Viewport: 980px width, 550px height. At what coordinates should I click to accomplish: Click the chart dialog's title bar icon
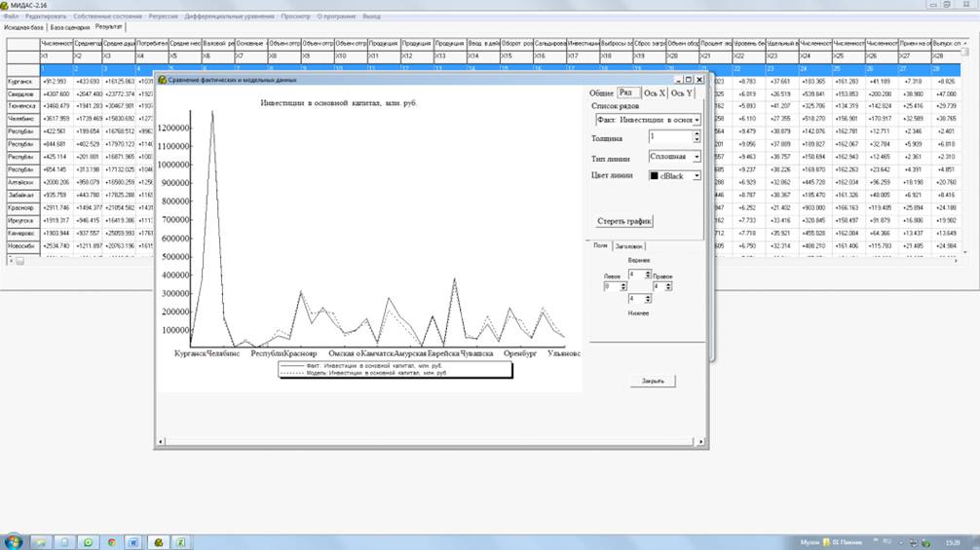(163, 79)
